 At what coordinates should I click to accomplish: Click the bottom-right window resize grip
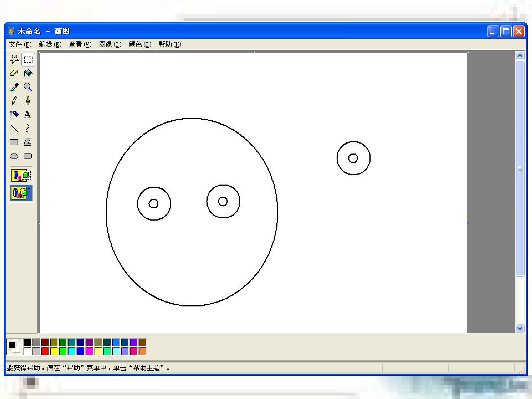tap(521, 371)
